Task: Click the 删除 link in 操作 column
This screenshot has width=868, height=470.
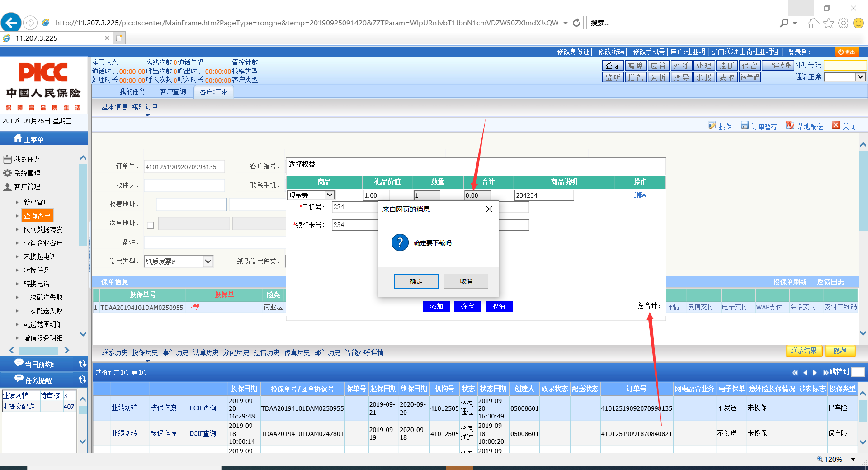Action: 640,195
